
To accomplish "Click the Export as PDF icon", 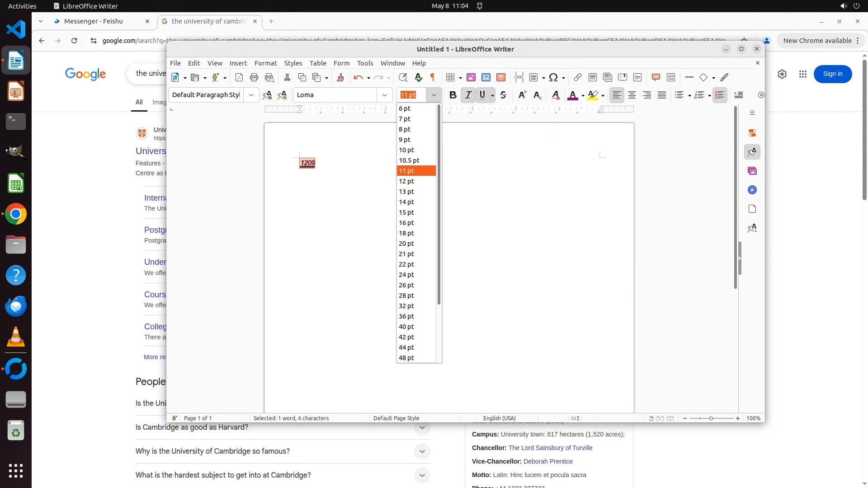I will point(239,77).
